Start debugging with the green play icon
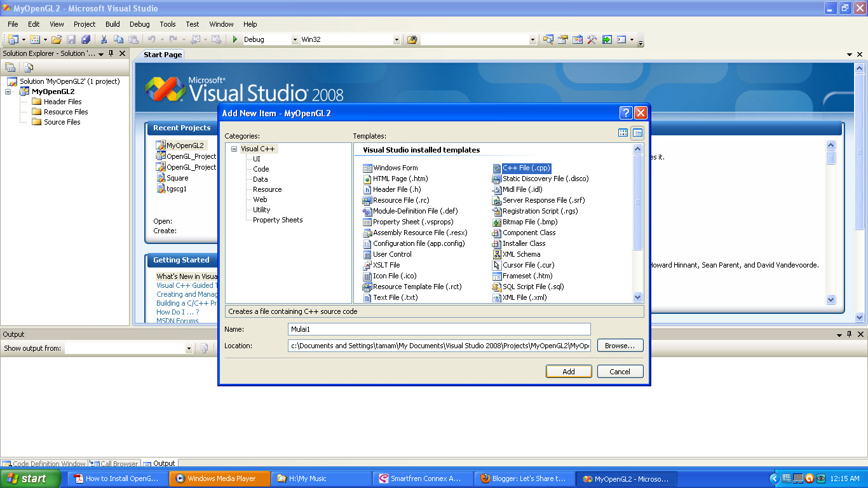The width and height of the screenshot is (868, 488). (x=235, y=39)
